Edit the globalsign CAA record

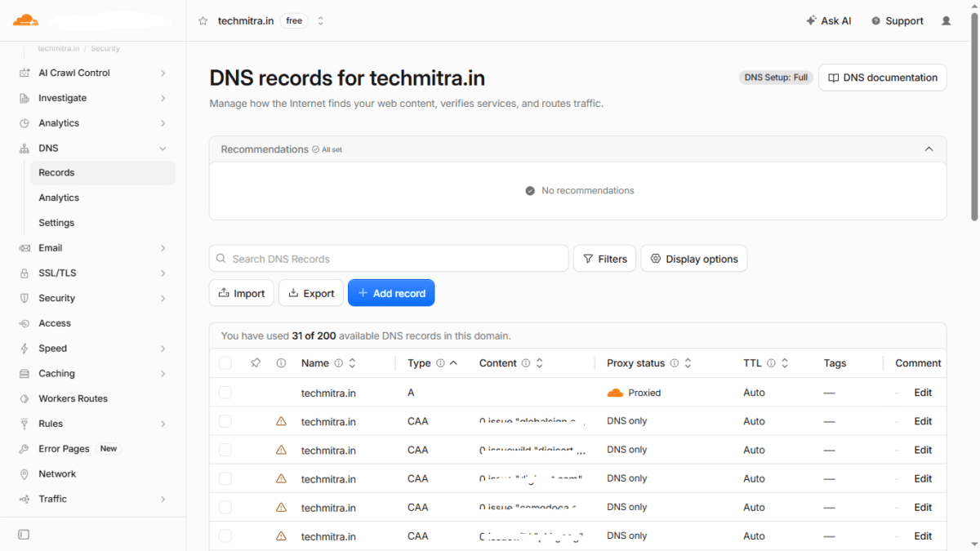click(923, 421)
